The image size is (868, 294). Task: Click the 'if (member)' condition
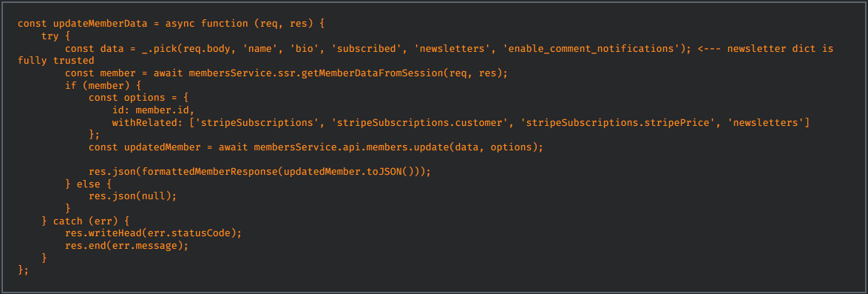pyautogui.click(x=98, y=85)
